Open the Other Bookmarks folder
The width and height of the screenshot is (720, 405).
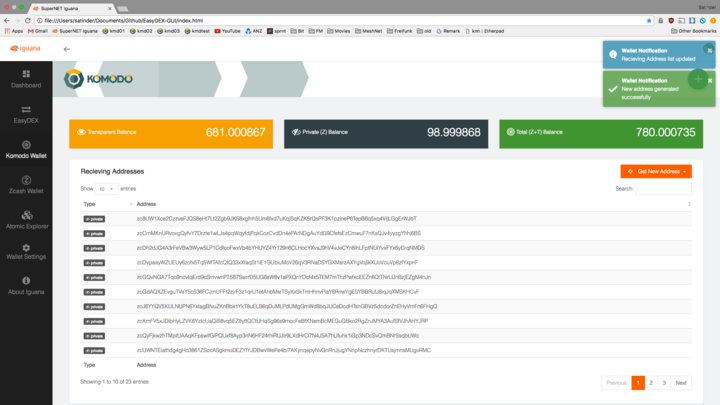coord(693,31)
